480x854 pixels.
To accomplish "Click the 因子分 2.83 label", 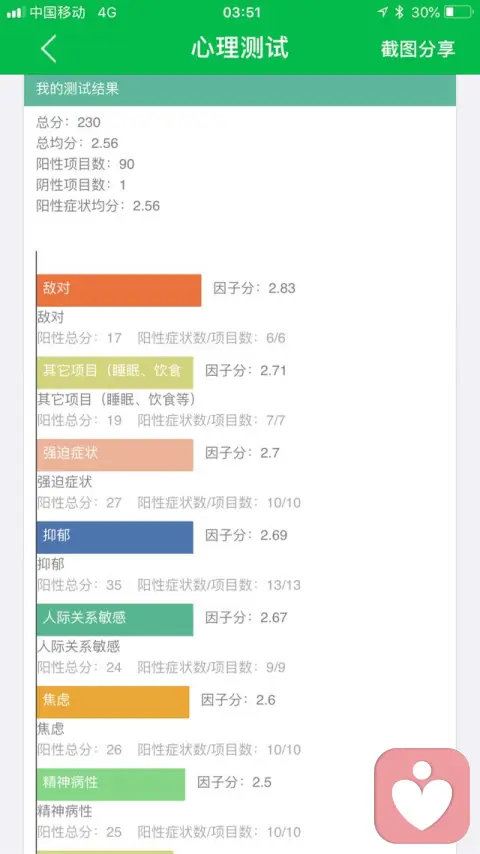I will tap(254, 288).
